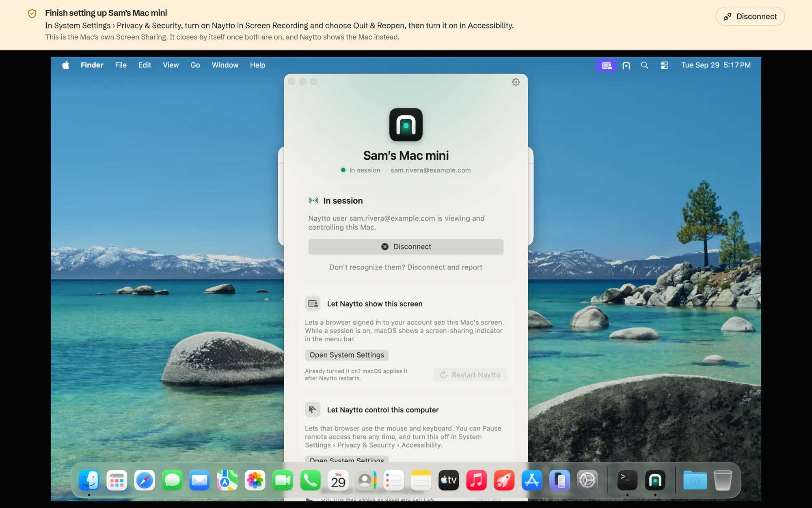
Task: Launch Terminal from the Dock
Action: [x=627, y=480]
